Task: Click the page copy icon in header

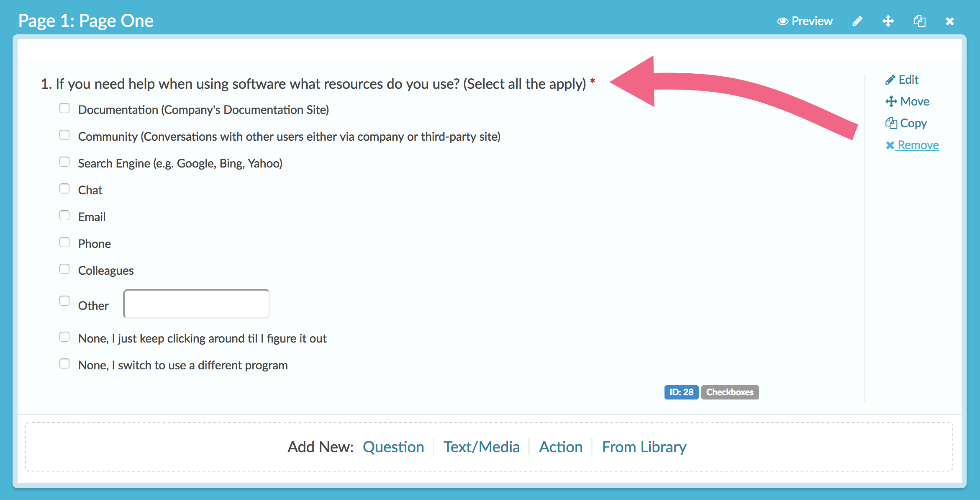Action: (919, 21)
